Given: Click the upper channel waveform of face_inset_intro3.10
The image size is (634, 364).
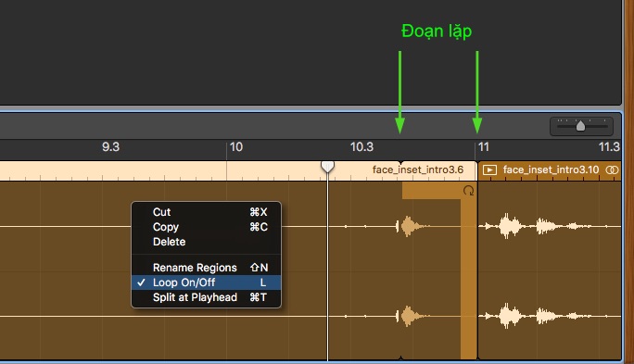Looking at the screenshot, I should pos(550,226).
